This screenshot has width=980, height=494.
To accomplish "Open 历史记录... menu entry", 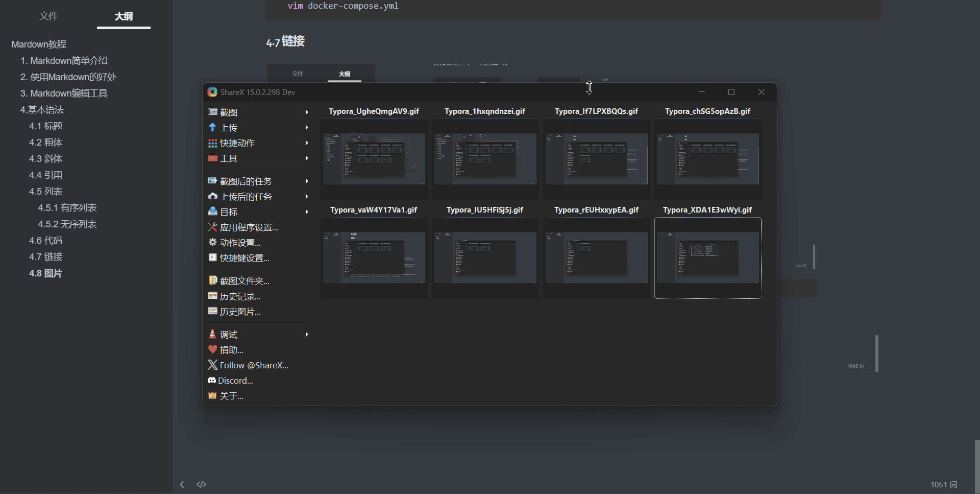I will click(258, 296).
